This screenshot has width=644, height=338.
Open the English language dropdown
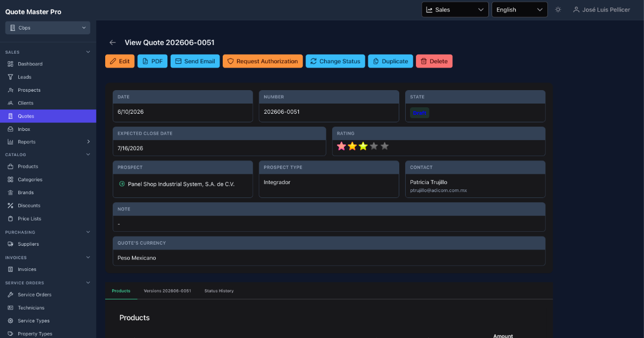pyautogui.click(x=519, y=10)
